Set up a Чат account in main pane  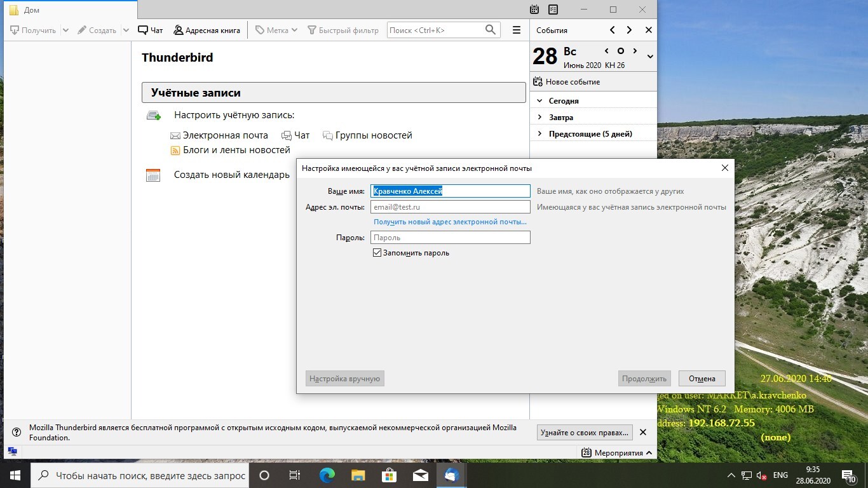point(295,135)
